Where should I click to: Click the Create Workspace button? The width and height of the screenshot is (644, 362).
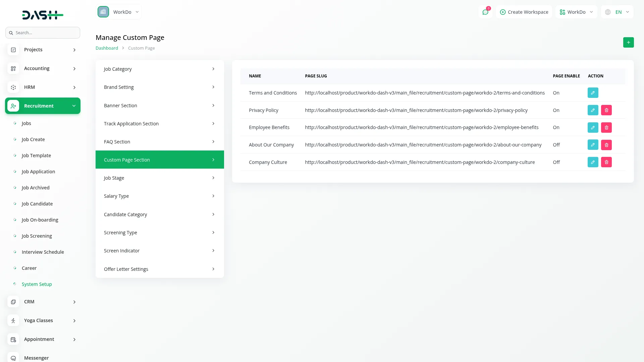click(524, 12)
